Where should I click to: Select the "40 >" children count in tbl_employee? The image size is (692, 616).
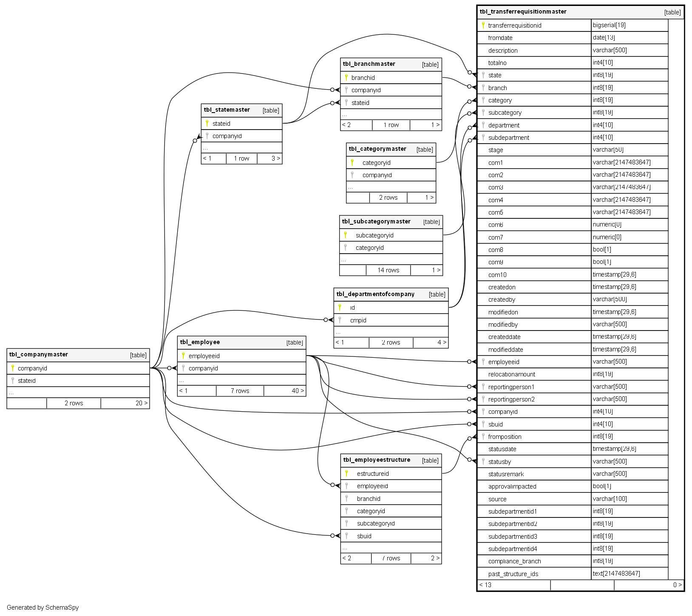click(x=298, y=391)
